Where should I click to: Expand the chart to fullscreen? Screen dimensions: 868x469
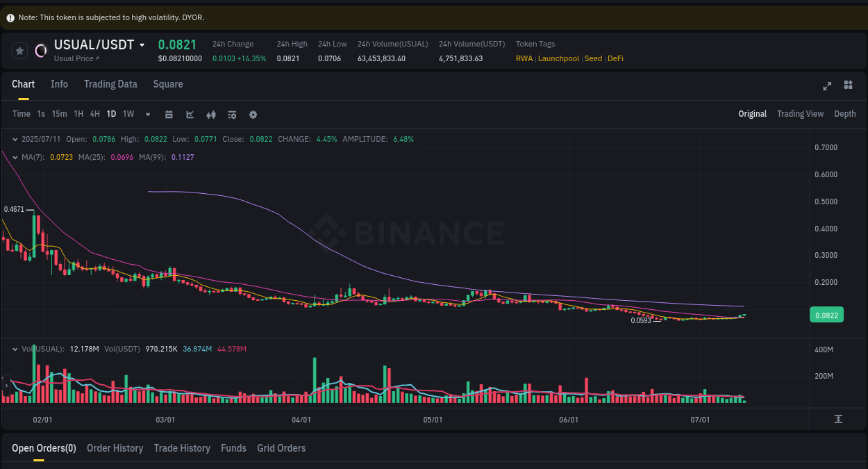827,85
